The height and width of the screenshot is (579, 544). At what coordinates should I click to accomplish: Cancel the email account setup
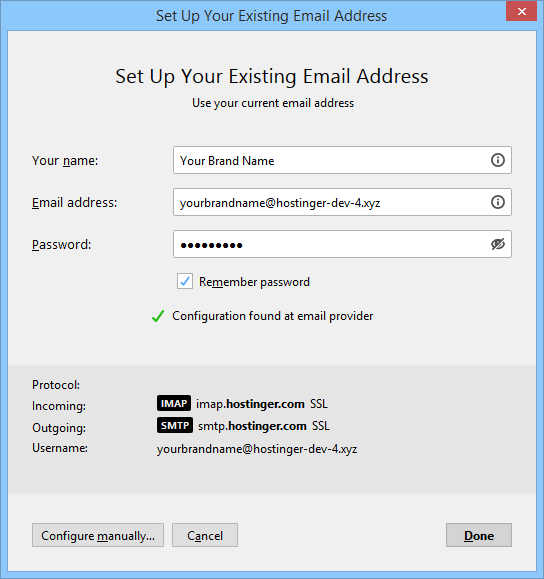click(205, 535)
